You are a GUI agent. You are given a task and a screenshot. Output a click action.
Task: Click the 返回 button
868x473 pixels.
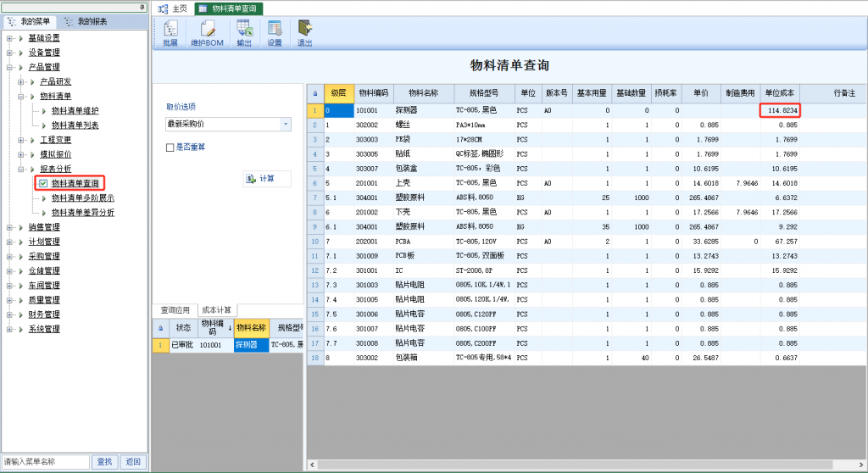pos(132,462)
